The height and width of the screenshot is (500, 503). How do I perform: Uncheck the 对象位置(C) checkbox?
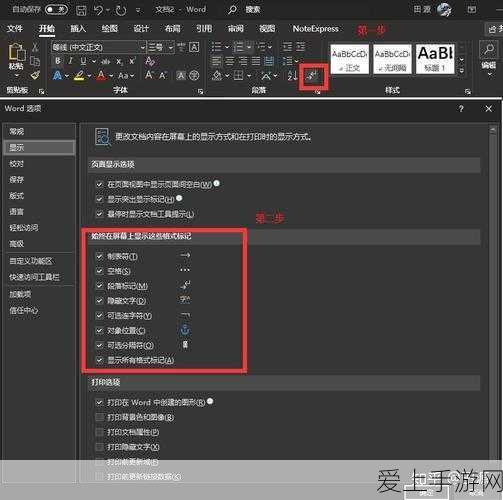(99, 330)
